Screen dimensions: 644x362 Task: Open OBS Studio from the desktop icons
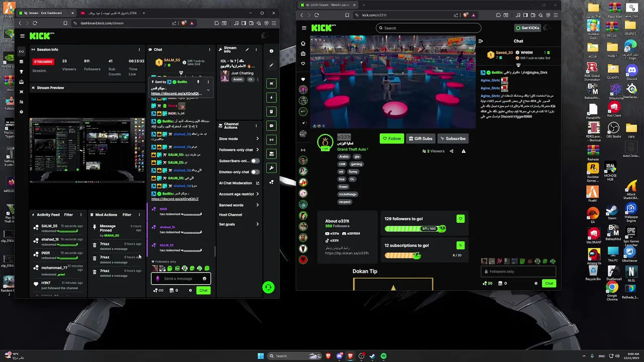tap(613, 129)
